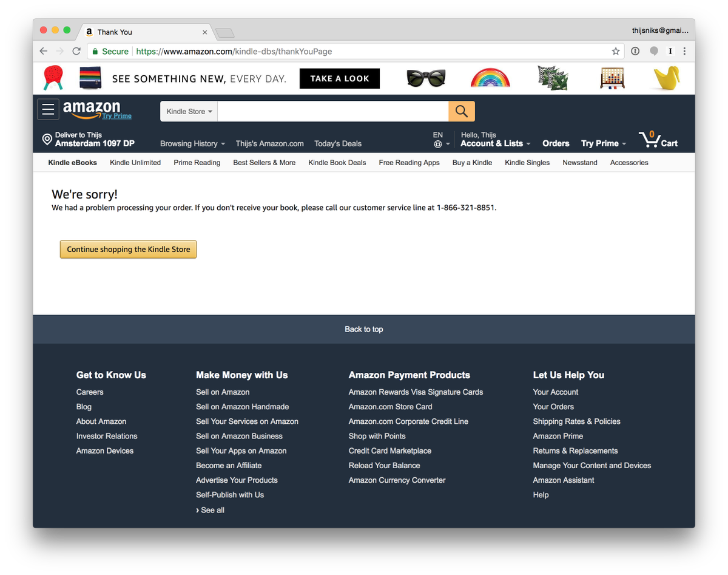
Task: Click Shop with Points footer link
Action: coord(377,436)
